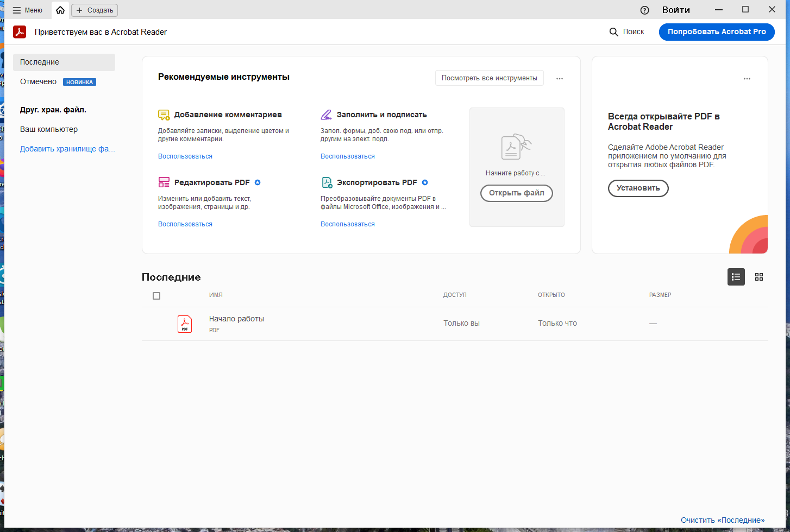This screenshot has width=790, height=532.
Task: Open more options on default PDF app card
Action: point(747,79)
